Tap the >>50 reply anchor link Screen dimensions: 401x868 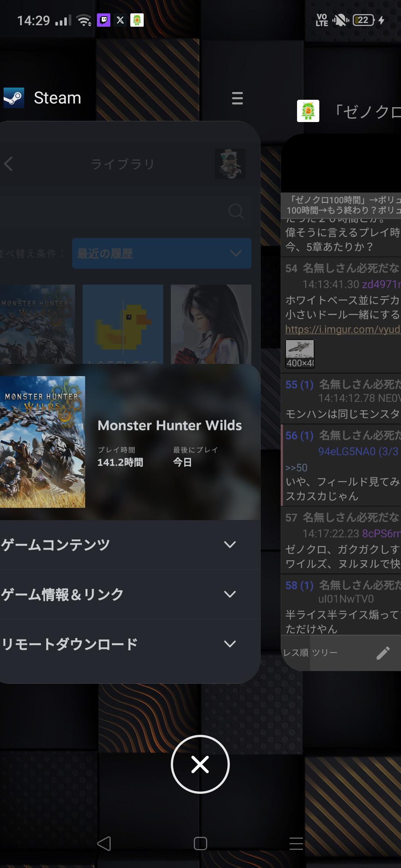(x=296, y=467)
